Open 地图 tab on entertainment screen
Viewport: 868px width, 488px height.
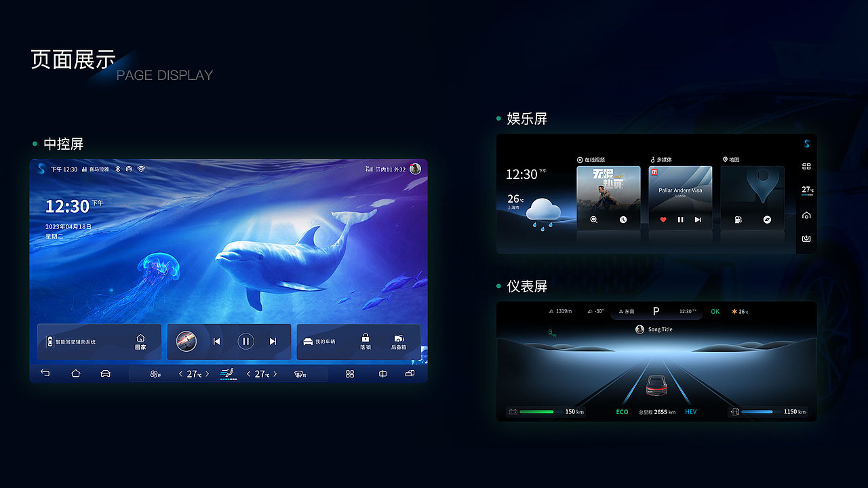731,160
